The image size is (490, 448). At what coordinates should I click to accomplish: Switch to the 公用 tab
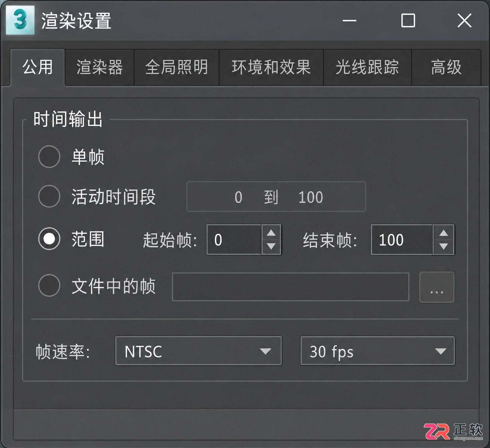click(38, 67)
